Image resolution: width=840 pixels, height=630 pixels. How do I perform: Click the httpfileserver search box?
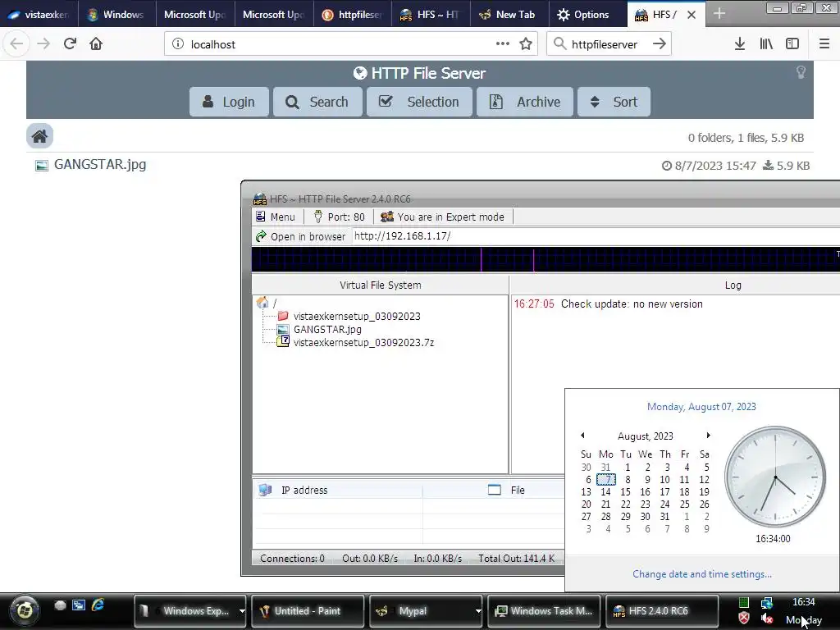pos(609,44)
